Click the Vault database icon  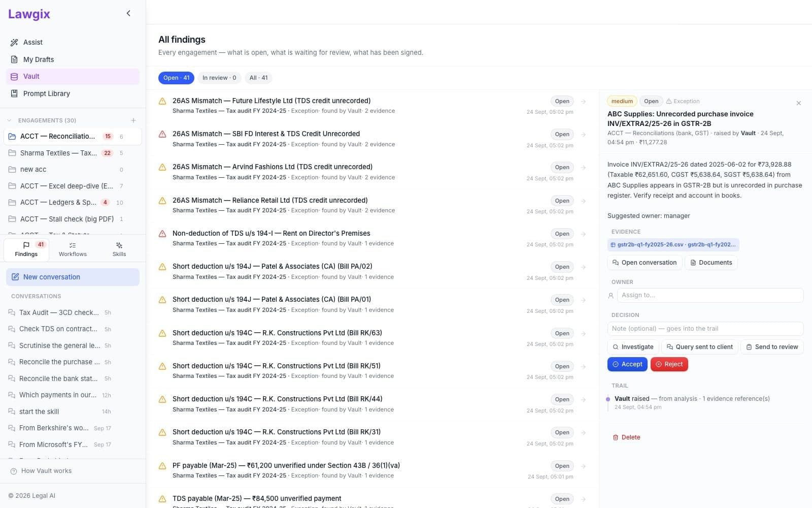coord(14,76)
